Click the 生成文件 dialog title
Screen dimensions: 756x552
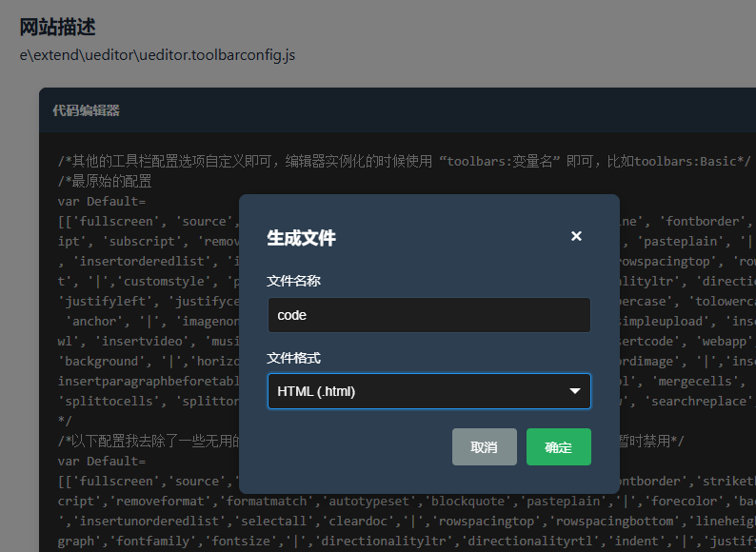[x=301, y=238]
